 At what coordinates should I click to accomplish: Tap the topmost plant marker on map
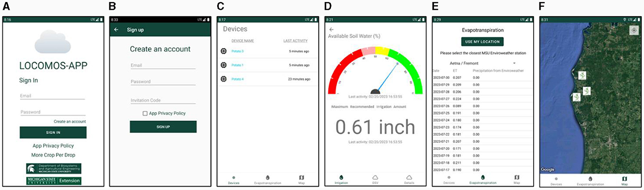(582, 76)
